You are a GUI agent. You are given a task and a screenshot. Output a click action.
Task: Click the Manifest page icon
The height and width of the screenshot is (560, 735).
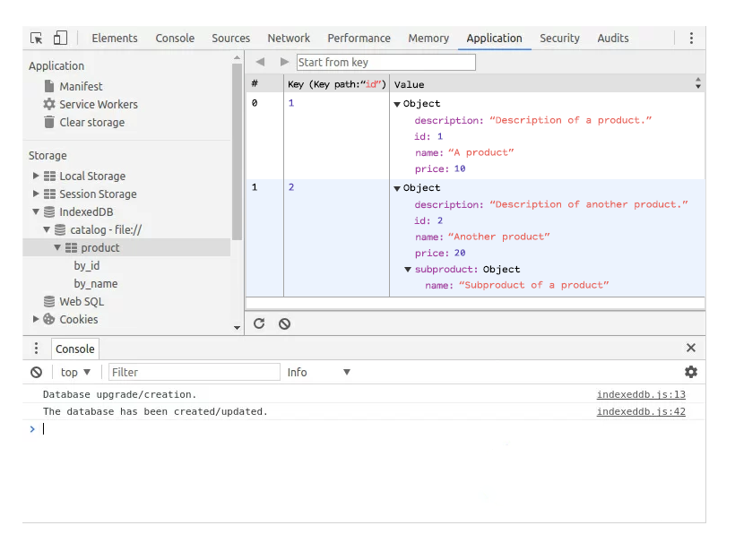(49, 86)
